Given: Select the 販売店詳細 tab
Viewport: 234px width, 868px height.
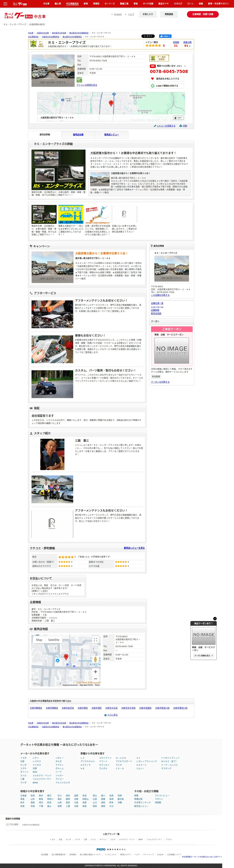Looking at the screenshot, I should pos(45,134).
